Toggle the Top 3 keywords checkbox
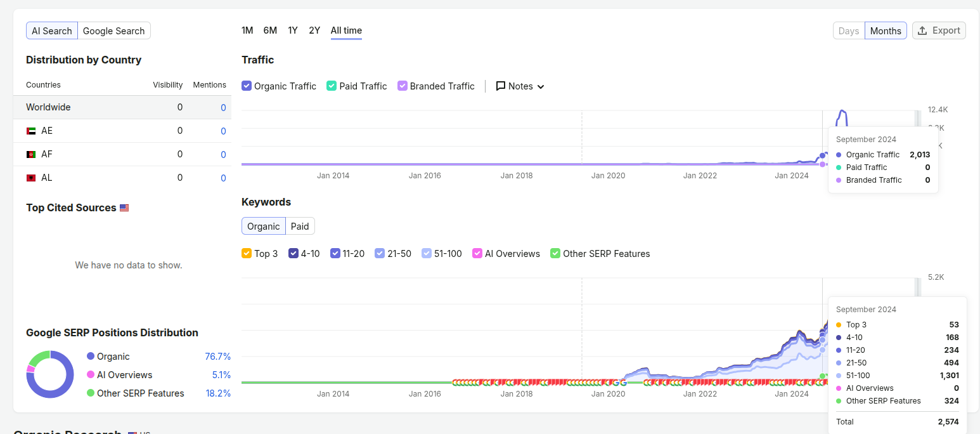 click(x=247, y=253)
